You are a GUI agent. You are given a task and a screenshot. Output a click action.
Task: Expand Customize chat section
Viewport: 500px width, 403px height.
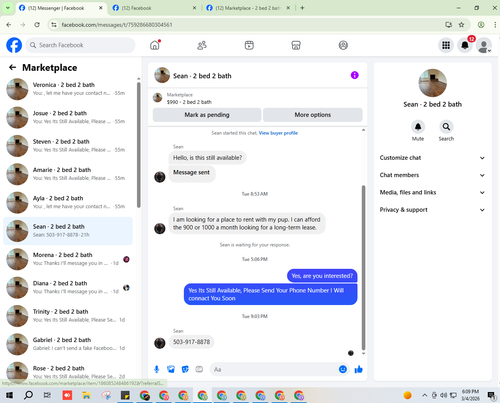pyautogui.click(x=432, y=158)
